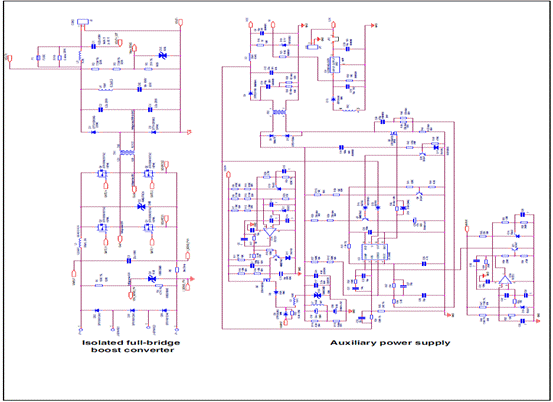Click the 'Auxiliary power supply' caption

pyautogui.click(x=390, y=342)
